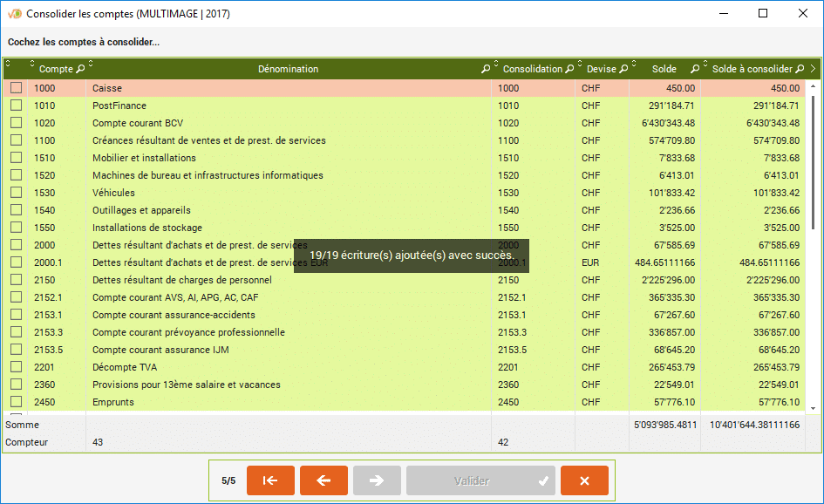The width and height of the screenshot is (824, 504).
Task: Dismiss the '19/19 écriture(s) ajoutée(s)' notification
Action: (411, 255)
